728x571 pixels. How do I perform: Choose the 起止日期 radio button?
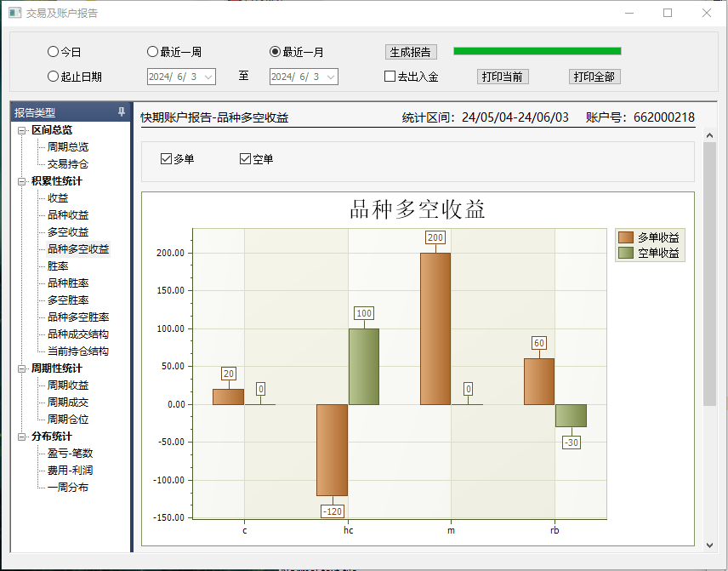click(x=54, y=77)
